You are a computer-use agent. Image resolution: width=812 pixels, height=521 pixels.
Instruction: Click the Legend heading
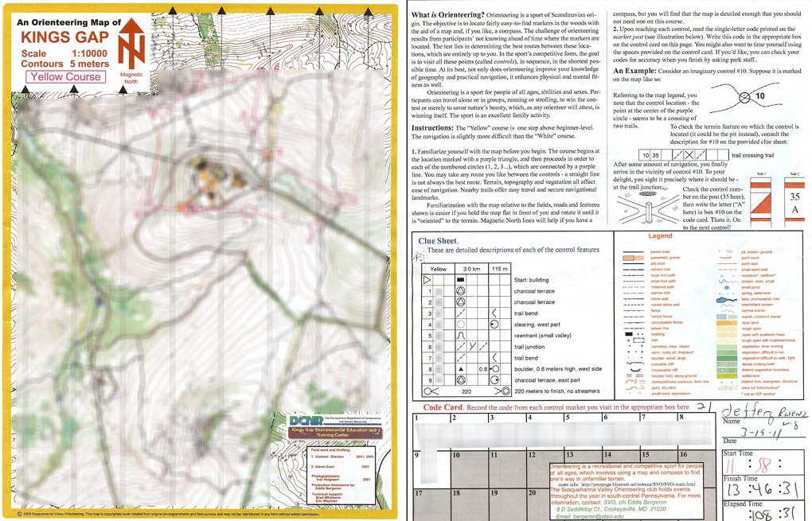pyautogui.click(x=660, y=236)
